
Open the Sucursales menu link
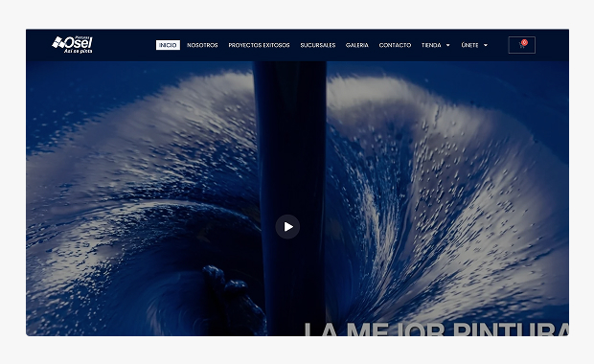[318, 45]
